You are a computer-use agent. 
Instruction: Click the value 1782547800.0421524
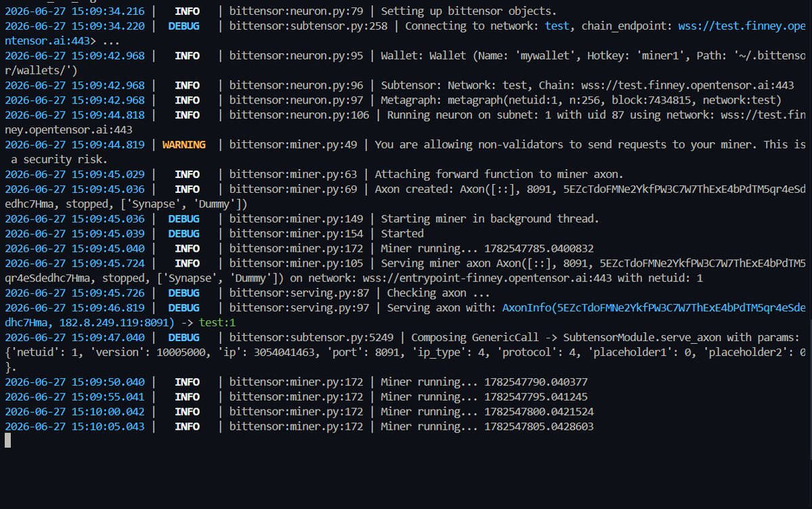tap(538, 412)
